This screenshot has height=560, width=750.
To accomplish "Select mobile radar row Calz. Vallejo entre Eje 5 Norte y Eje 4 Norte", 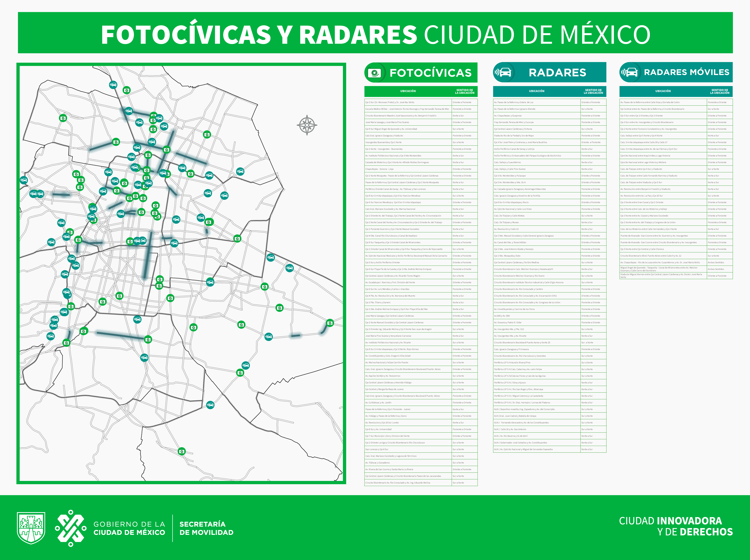I will pos(676,135).
